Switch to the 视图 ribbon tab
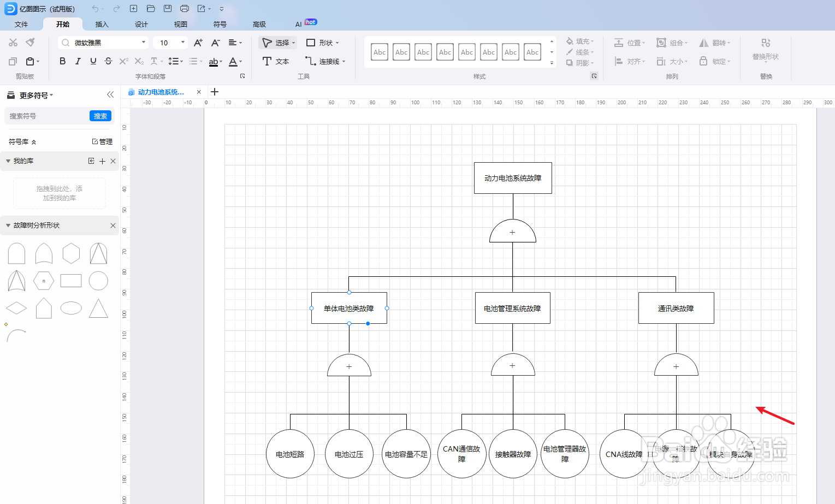Image resolution: width=835 pixels, height=504 pixels. (181, 24)
